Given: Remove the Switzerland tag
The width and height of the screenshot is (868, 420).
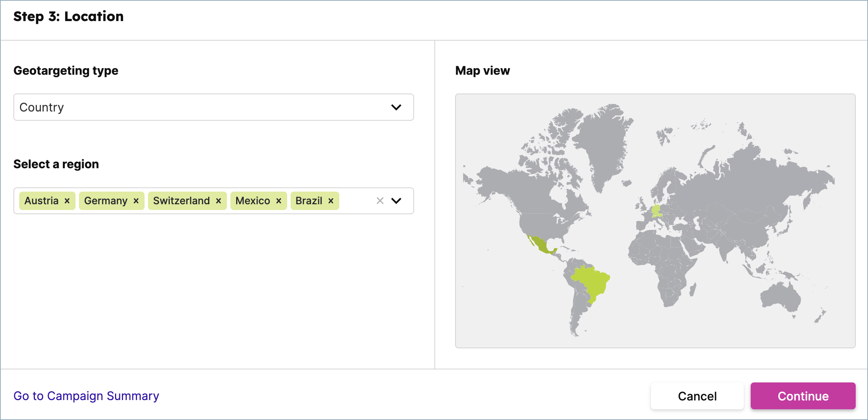Looking at the screenshot, I should coord(219,201).
